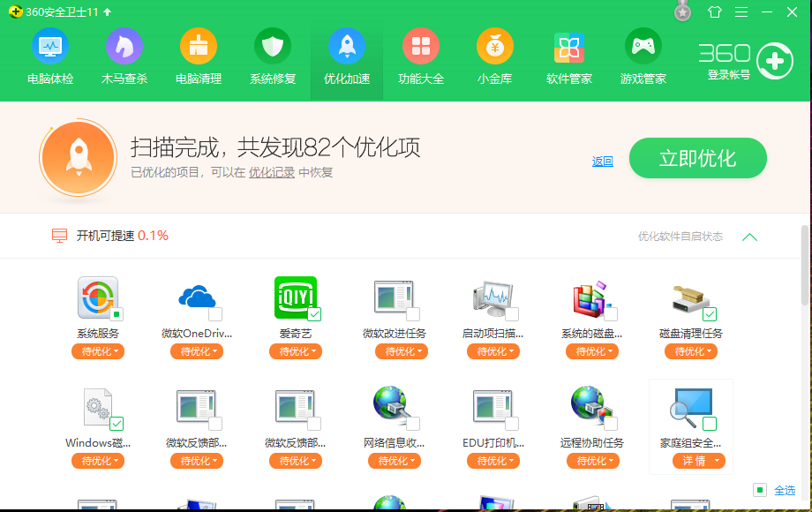Uncheck the 爱奇艺 checkbox

click(x=314, y=314)
